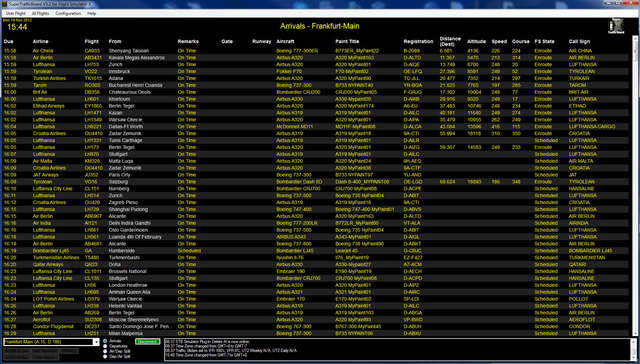Select the Malta Luqa origin cell
The image size is (640, 364).
coord(120,161)
